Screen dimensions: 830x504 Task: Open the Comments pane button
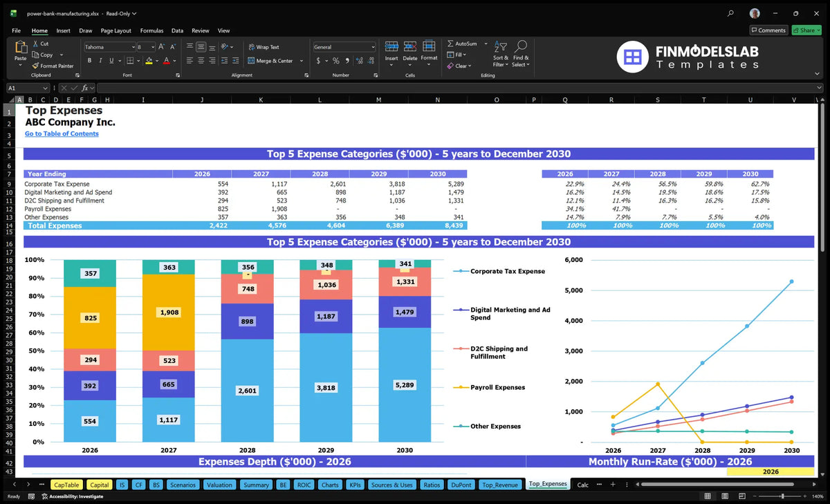point(768,30)
